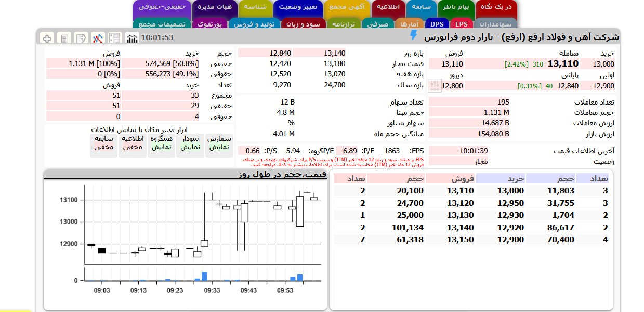Open the red-blue line chart icon
Screen dimensions: 644x312
(x=98, y=38)
